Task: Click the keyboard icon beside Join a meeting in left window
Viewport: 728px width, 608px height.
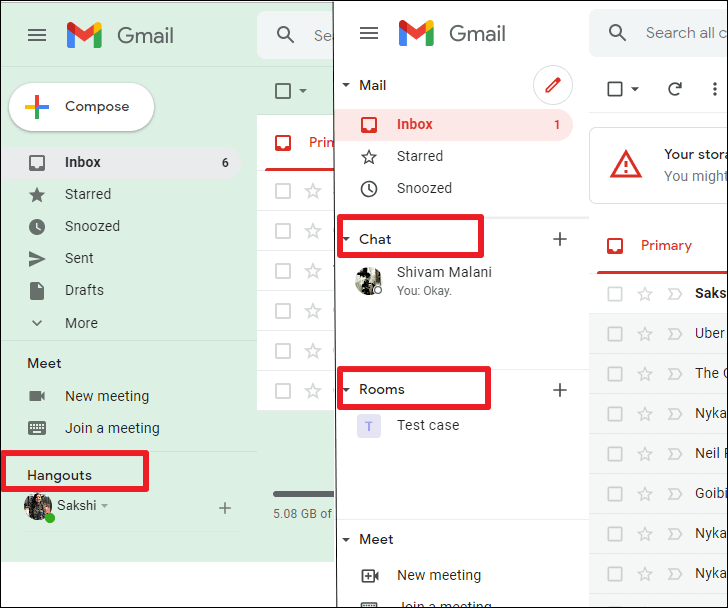Action: [37, 428]
